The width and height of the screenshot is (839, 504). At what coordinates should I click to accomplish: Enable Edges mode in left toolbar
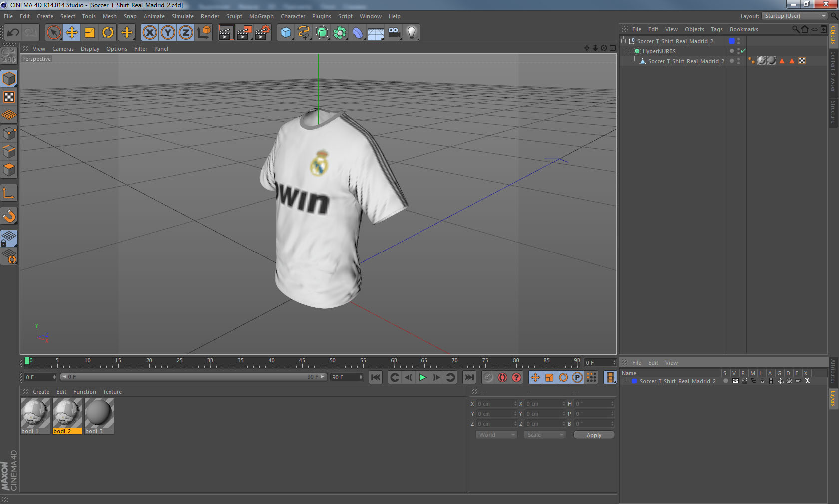[9, 152]
